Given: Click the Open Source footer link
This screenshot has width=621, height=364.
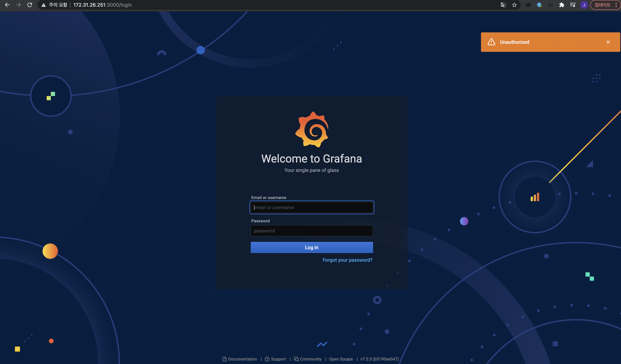Looking at the screenshot, I should (341, 359).
